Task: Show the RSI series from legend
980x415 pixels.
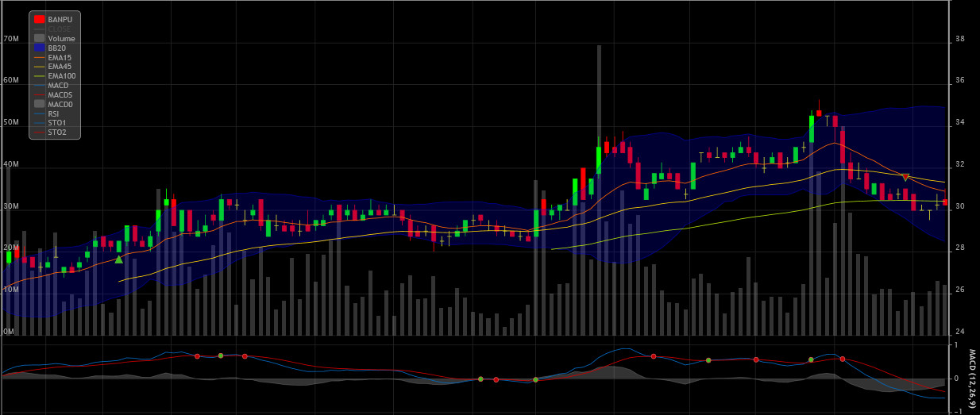Action: (x=47, y=113)
